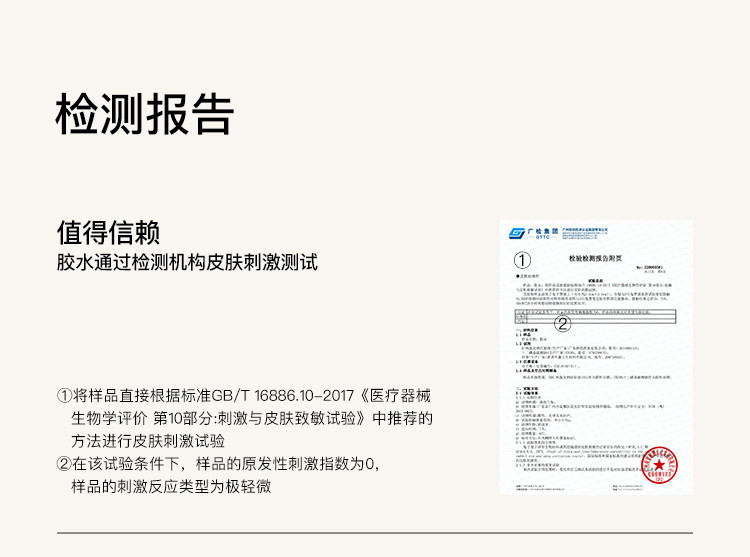Click the red official stamp seal
The image size is (750, 557).
click(659, 464)
